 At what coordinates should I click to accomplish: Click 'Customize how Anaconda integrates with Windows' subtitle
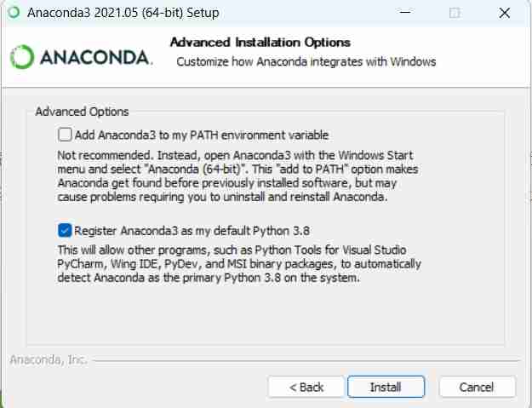click(306, 62)
